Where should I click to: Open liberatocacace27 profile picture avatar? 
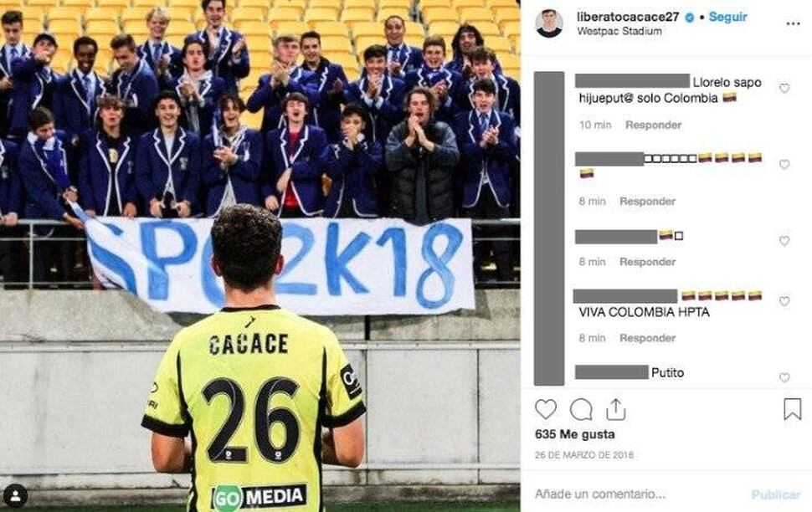pos(549,23)
